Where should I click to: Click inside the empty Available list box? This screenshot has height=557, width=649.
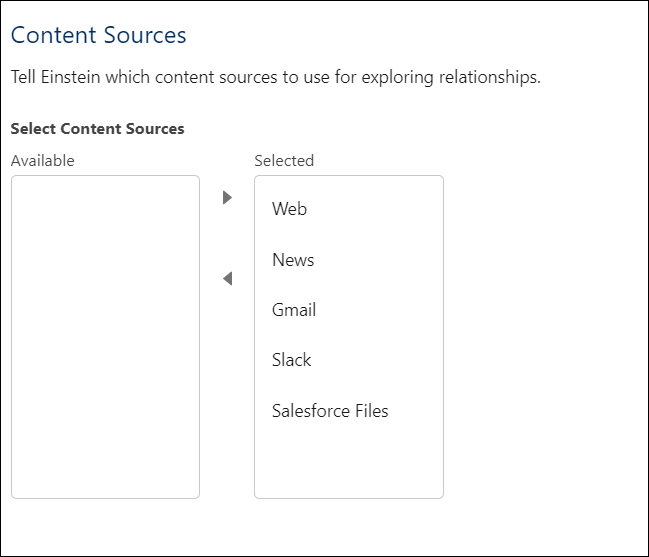(105, 337)
